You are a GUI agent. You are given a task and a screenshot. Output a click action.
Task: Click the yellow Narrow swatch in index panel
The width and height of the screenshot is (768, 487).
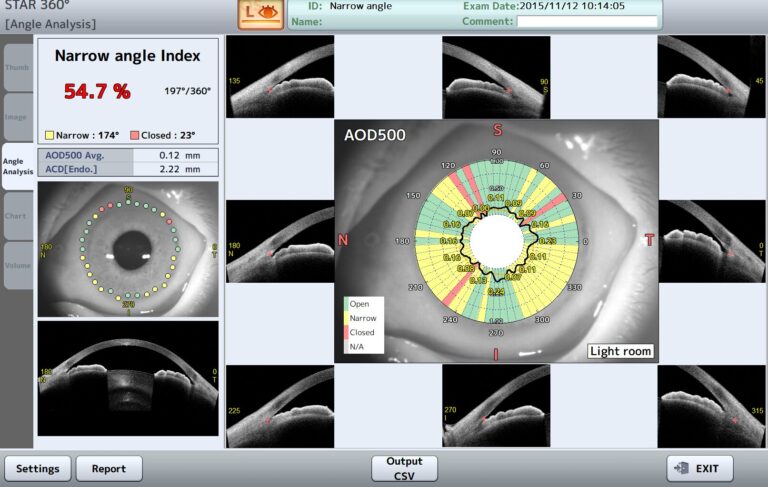49,135
